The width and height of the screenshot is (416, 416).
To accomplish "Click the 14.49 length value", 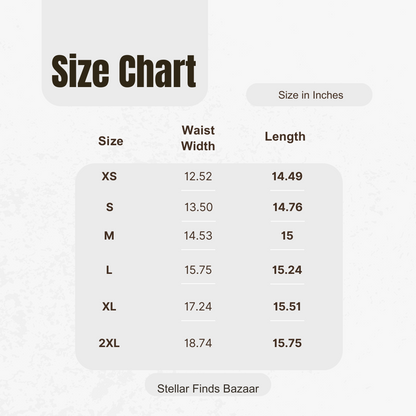I will [x=287, y=176].
